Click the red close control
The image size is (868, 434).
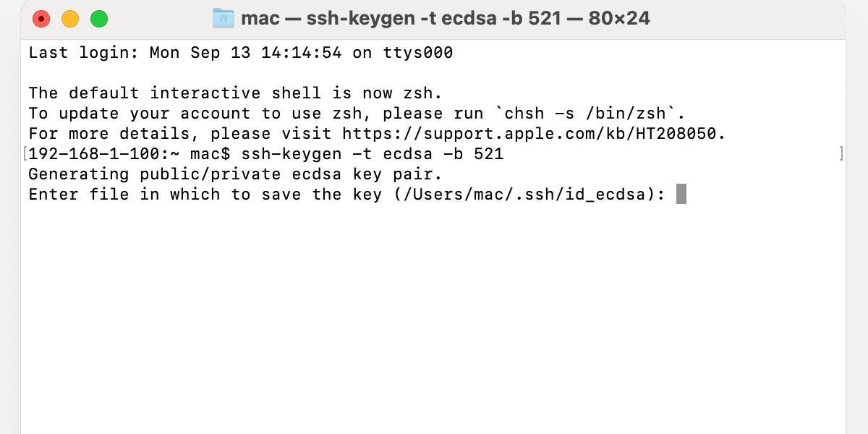(x=41, y=18)
